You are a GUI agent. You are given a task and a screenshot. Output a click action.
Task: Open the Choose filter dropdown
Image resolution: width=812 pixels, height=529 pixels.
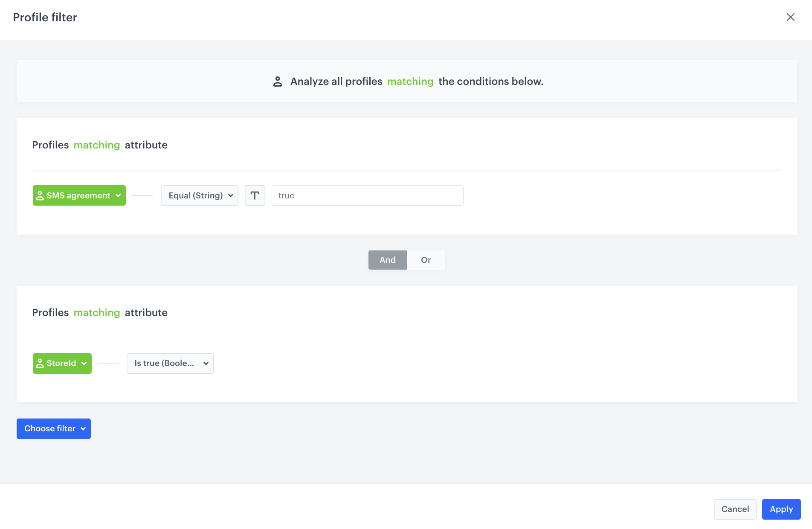point(53,429)
